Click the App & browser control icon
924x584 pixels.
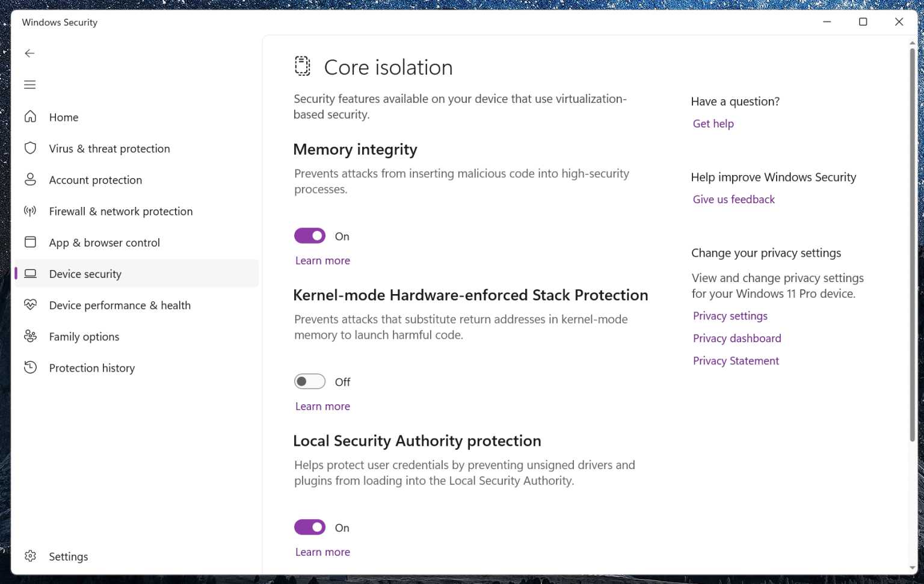[30, 242]
